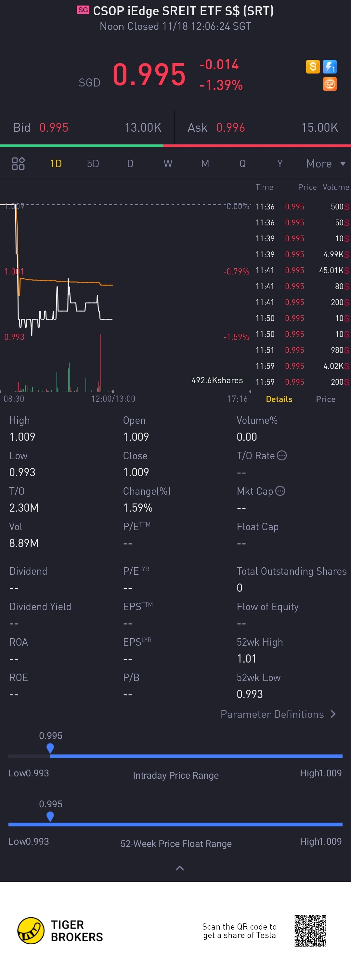The height and width of the screenshot is (980, 351).
Task: Open Mkt Cap info bubble icon
Action: point(280,491)
